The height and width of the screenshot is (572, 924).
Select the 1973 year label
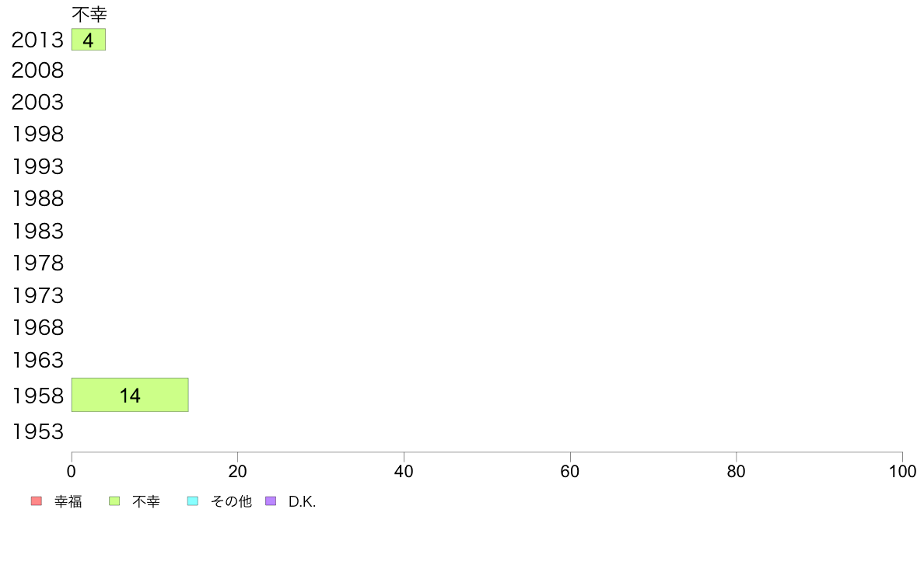(x=37, y=295)
